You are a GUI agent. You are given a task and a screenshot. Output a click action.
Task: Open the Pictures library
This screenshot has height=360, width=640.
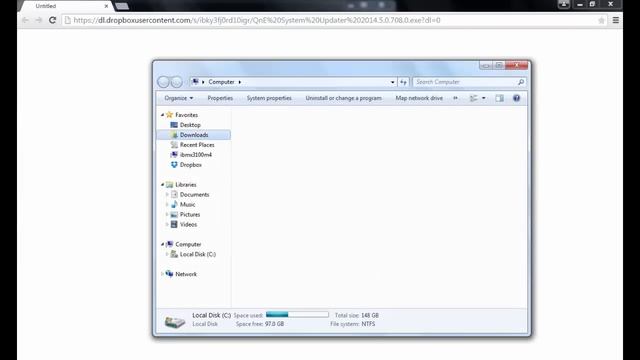tap(190, 215)
